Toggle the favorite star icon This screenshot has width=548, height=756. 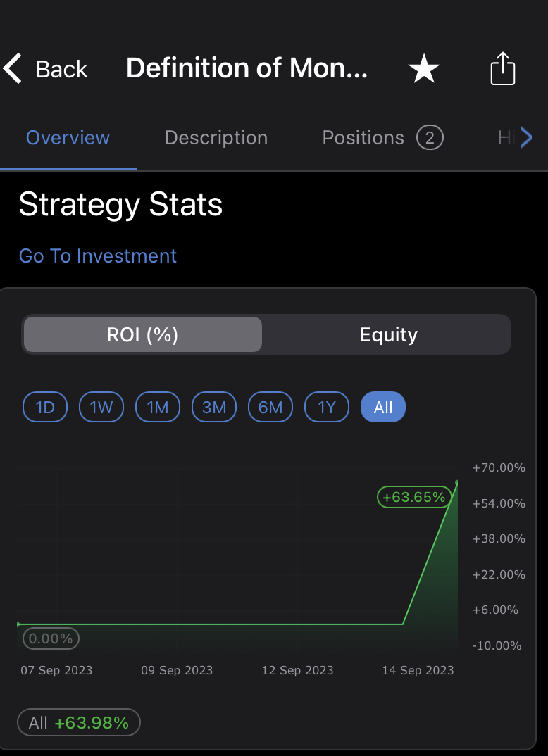pyautogui.click(x=423, y=68)
